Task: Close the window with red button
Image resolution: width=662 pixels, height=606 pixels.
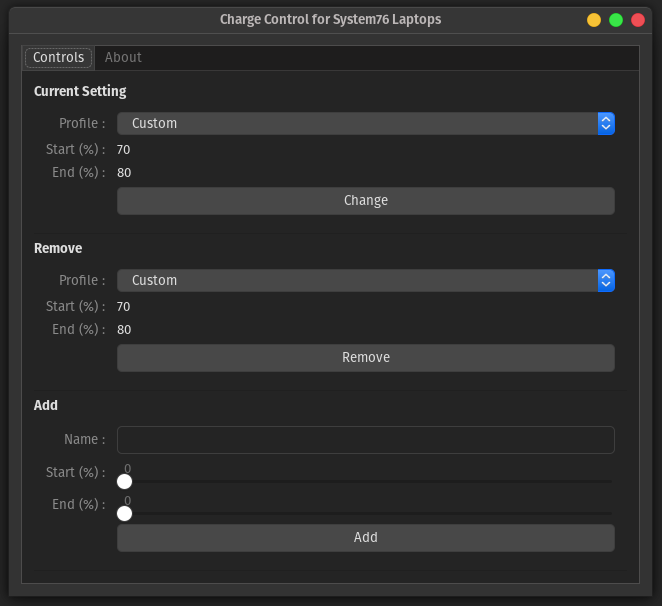Action: point(638,20)
